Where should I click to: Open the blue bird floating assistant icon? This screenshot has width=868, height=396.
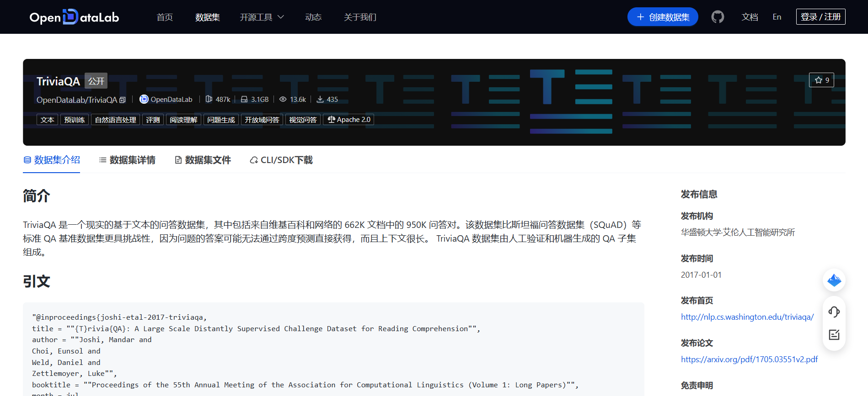tap(834, 280)
